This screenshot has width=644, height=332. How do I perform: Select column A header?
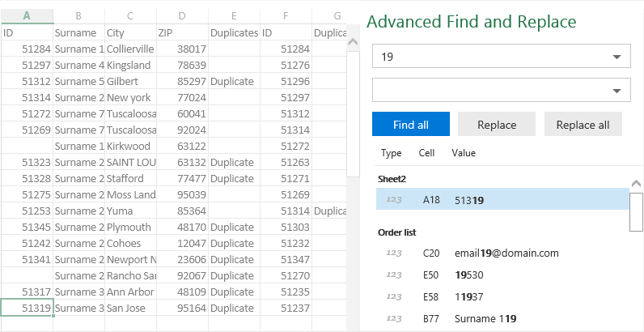tap(27, 16)
